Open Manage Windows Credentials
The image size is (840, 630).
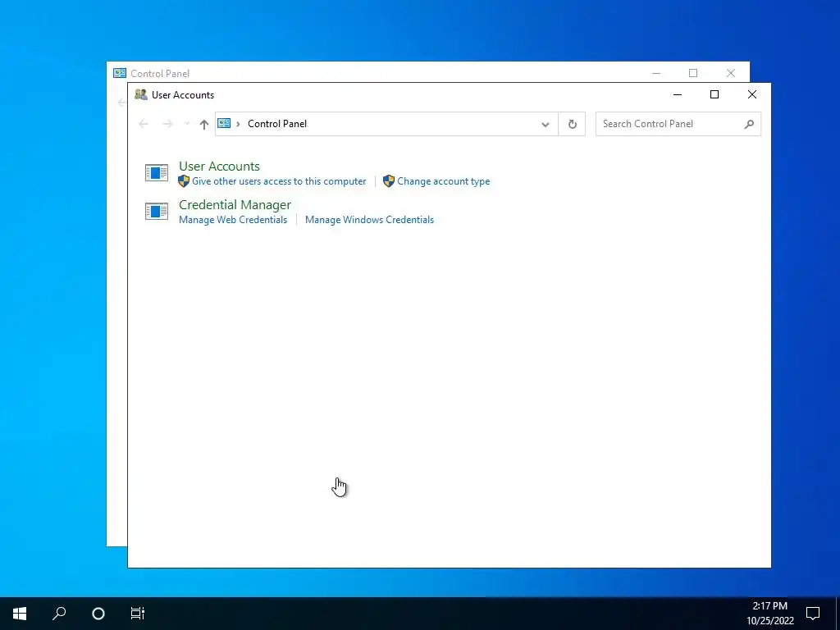click(x=370, y=220)
